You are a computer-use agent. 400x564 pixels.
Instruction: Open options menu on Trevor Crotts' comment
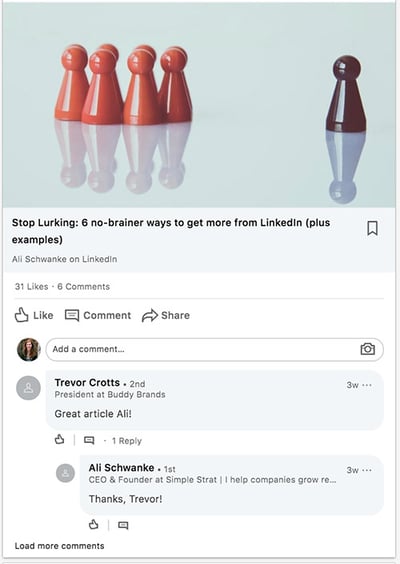click(x=367, y=385)
